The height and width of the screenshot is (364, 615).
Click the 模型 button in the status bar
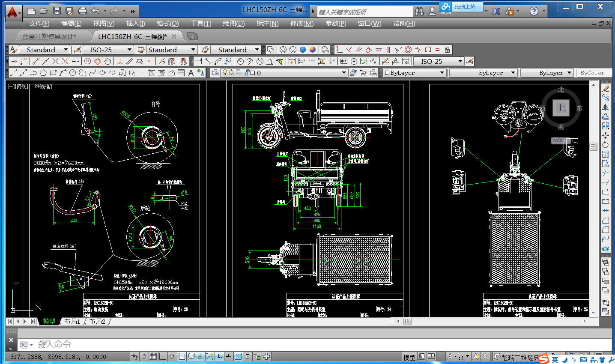click(x=409, y=356)
